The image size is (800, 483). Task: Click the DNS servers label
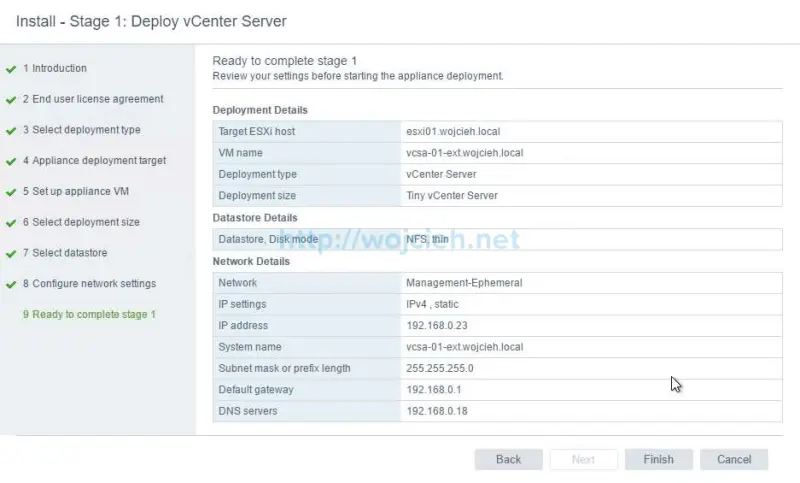click(247, 412)
